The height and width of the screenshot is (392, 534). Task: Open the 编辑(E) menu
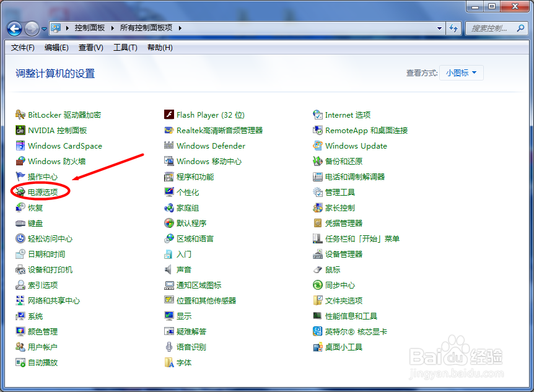[x=56, y=48]
